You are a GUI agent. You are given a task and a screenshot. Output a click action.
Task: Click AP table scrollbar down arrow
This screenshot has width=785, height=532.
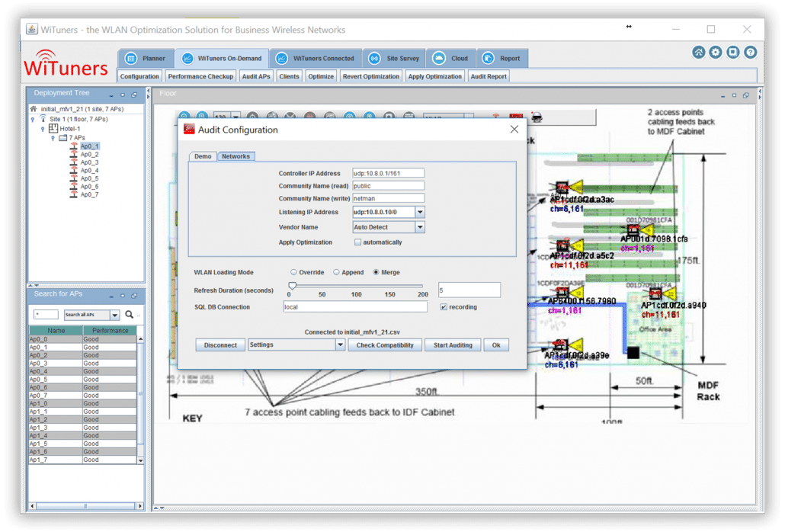(141, 460)
